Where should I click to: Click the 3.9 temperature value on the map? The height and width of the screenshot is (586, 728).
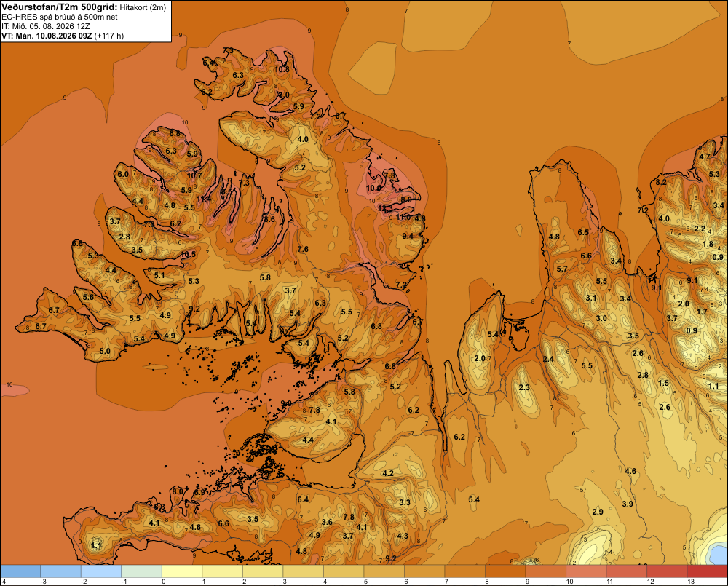(628, 504)
